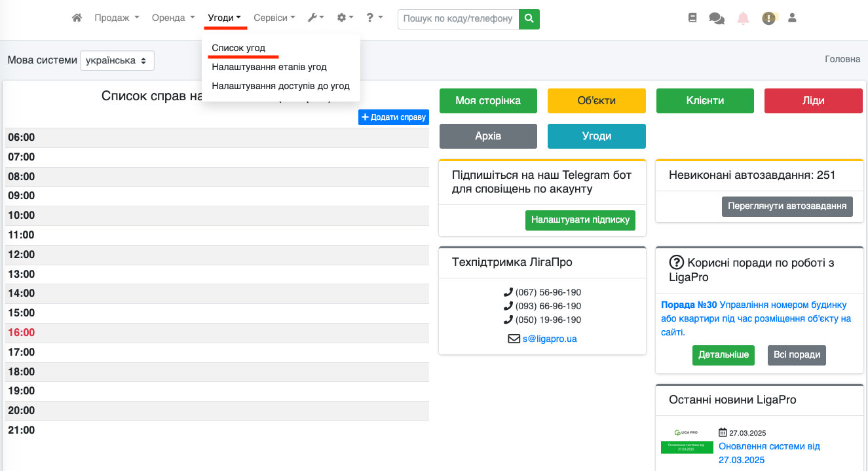Open the book documentation icon
The height and width of the screenshot is (471, 868).
692,18
